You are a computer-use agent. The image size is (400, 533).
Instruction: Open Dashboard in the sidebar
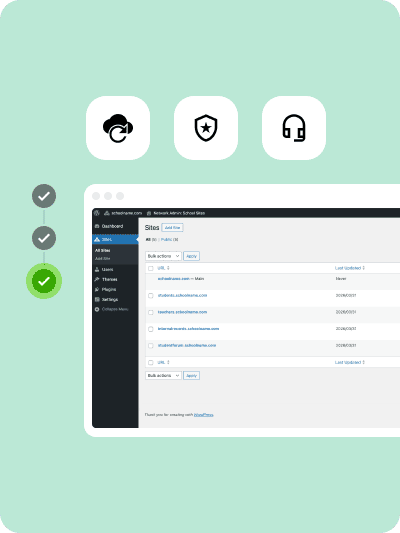[x=115, y=226]
